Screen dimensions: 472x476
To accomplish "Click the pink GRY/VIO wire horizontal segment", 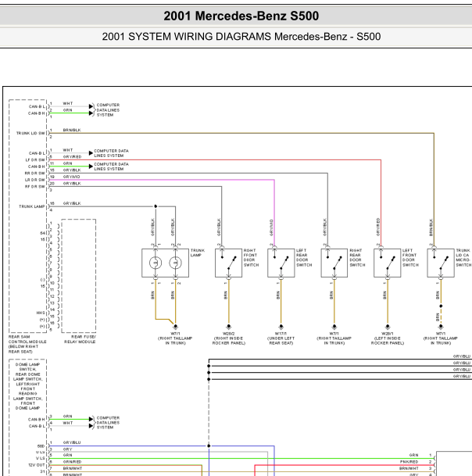I will (x=162, y=180).
